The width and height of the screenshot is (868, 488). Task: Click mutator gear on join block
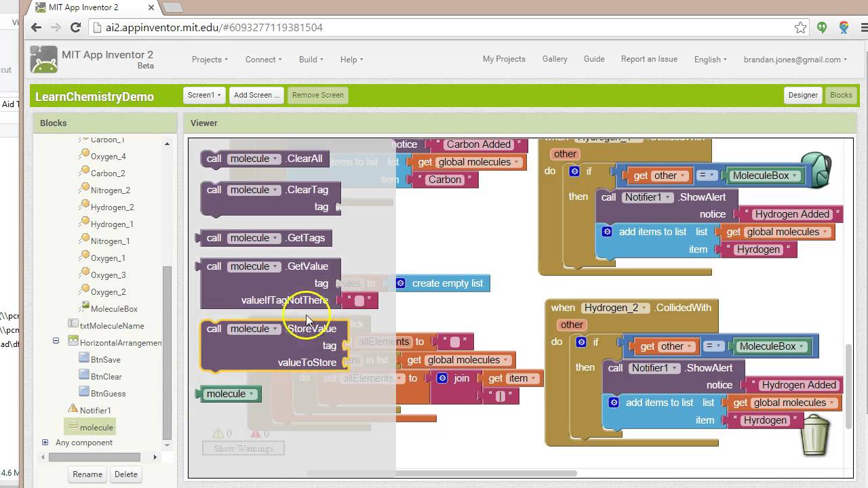tap(443, 378)
